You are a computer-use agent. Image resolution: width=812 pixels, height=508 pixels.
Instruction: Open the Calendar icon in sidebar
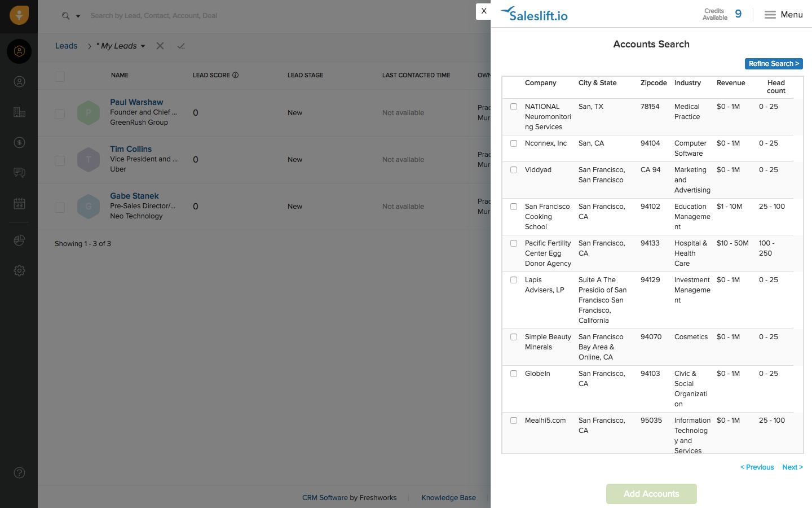(19, 203)
